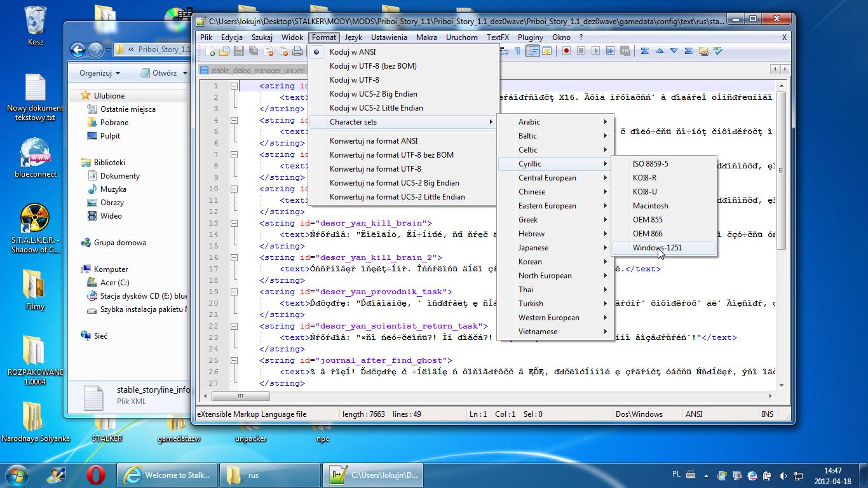Open Welcome to Stalk... Internet Explorer taskbar button
The image size is (868, 488).
click(x=167, y=475)
